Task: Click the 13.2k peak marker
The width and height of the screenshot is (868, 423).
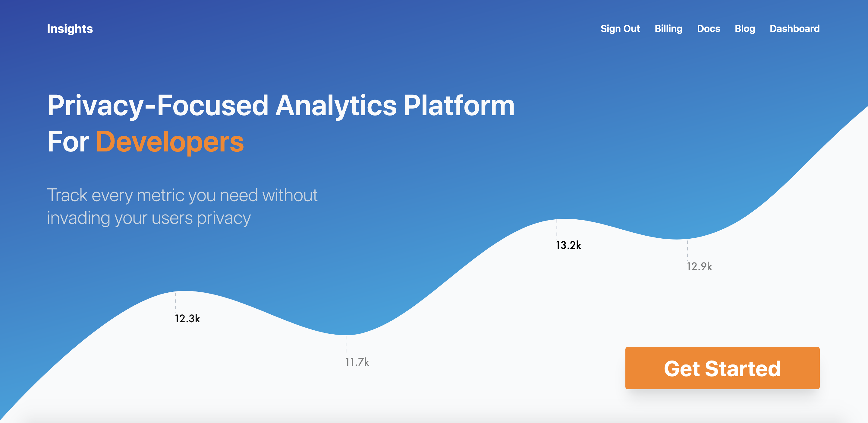Action: [569, 245]
